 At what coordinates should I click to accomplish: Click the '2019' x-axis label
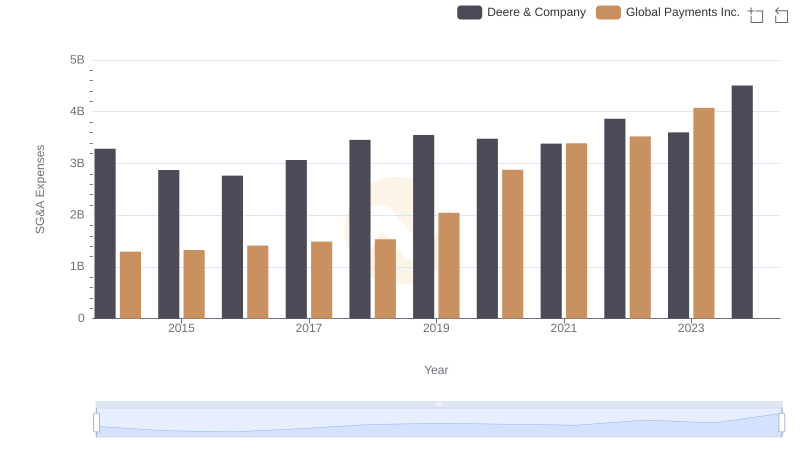click(436, 328)
